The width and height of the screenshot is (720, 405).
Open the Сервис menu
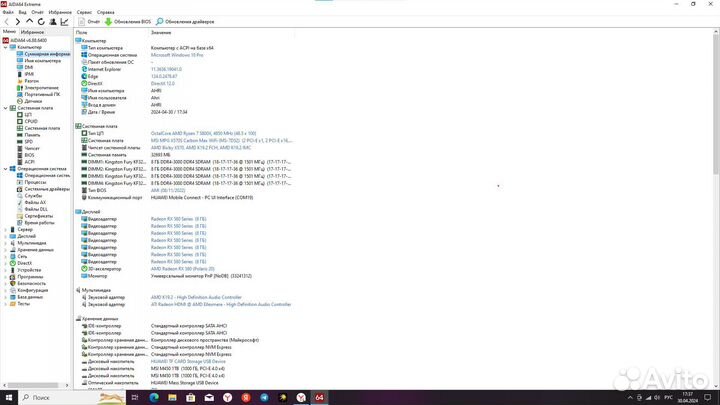click(x=84, y=12)
